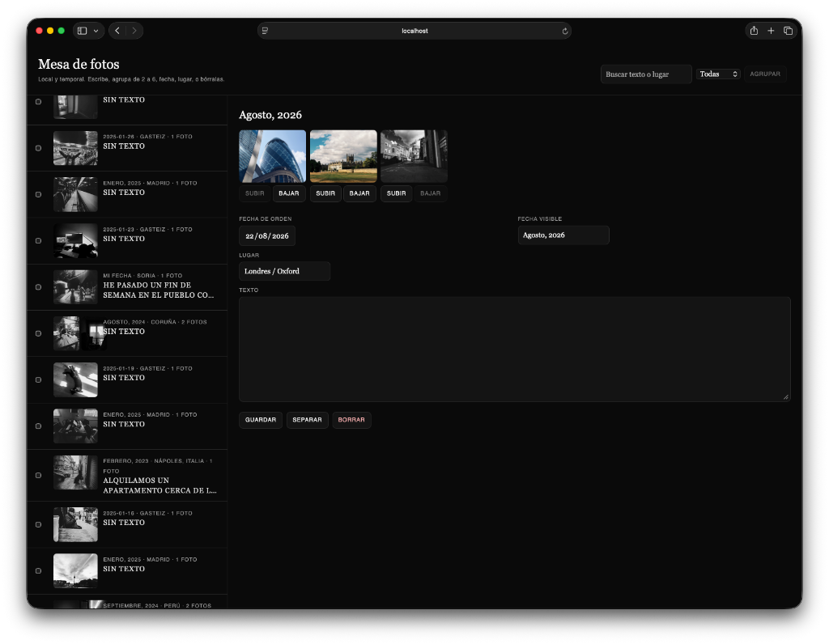Reload the localhost page
This screenshot has width=829, height=644.
(x=564, y=31)
